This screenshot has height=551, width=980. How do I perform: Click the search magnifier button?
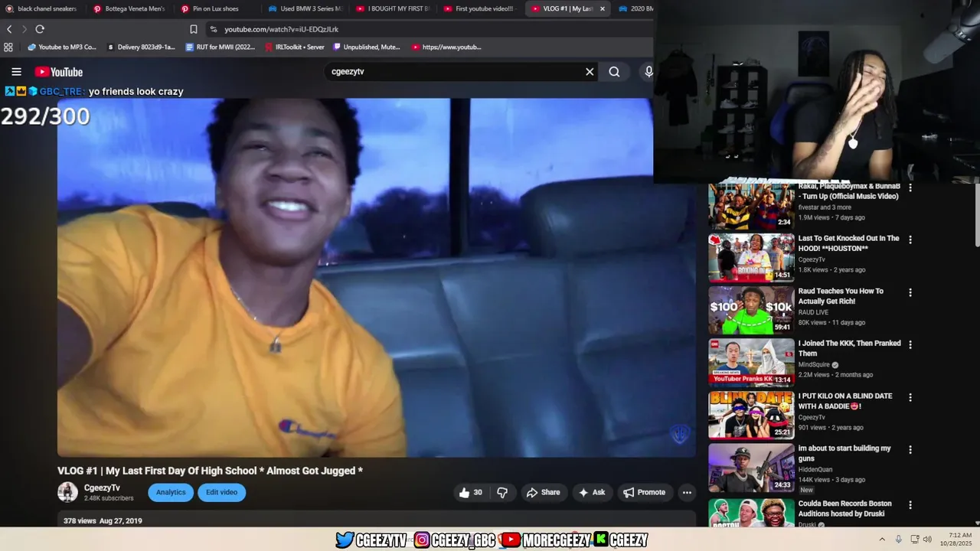pyautogui.click(x=614, y=72)
